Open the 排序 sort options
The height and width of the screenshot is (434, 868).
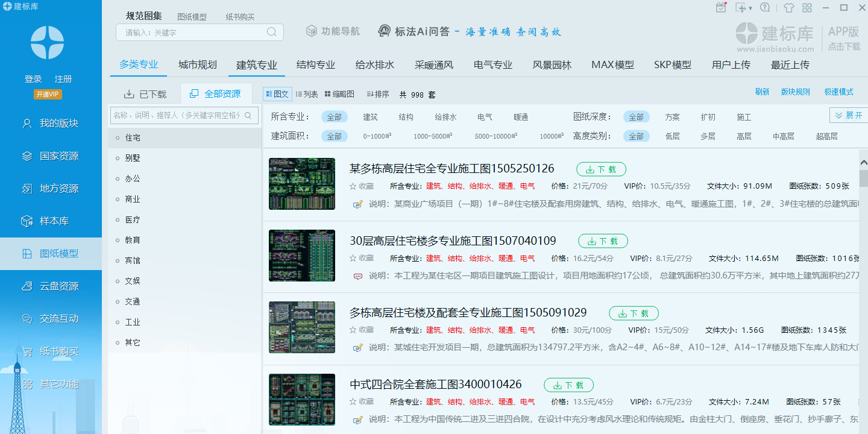(378, 94)
